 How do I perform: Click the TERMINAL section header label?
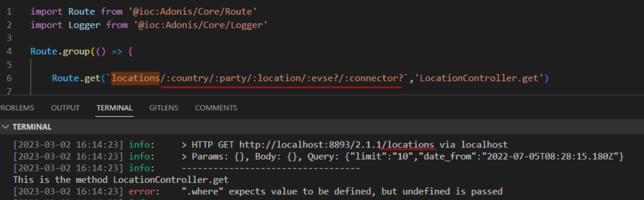(x=32, y=127)
